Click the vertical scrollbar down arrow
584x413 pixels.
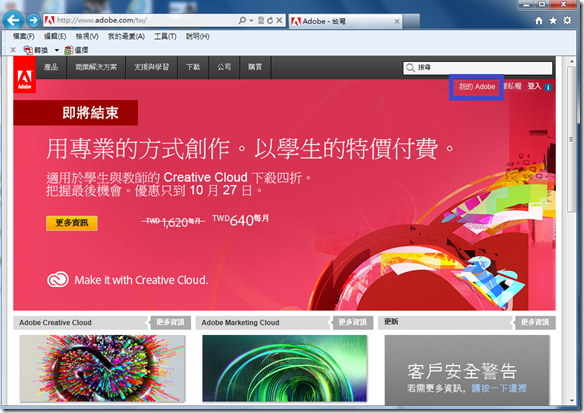[x=572, y=401]
